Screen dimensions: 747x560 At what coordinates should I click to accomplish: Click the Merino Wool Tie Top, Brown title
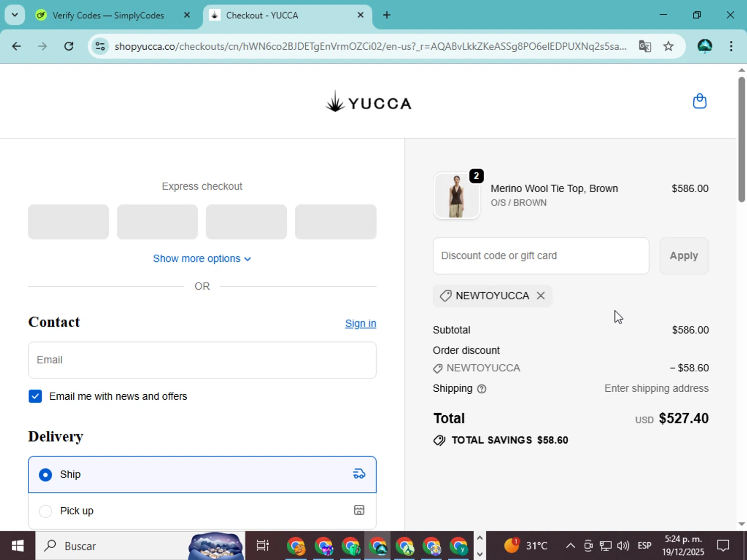tap(554, 189)
